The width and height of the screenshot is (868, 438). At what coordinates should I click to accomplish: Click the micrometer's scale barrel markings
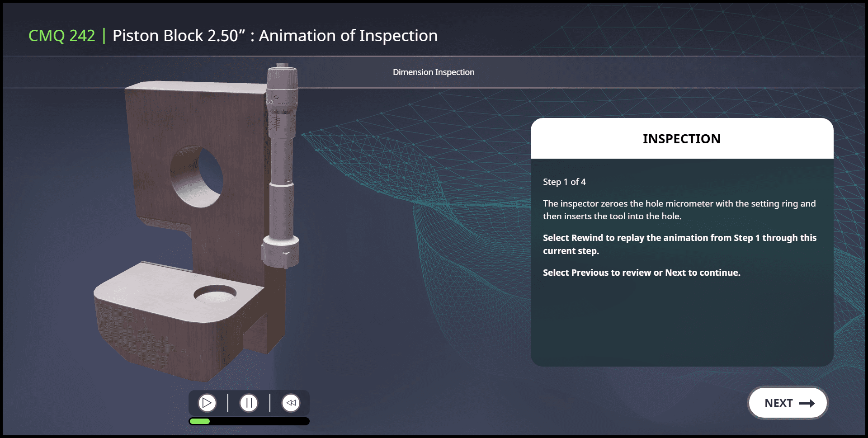[276, 120]
